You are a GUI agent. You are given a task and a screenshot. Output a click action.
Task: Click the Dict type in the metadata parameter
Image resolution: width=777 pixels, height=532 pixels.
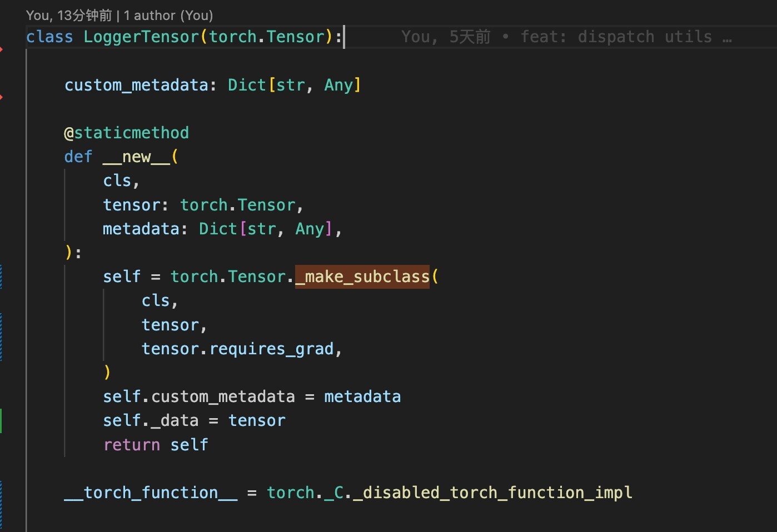click(x=218, y=229)
